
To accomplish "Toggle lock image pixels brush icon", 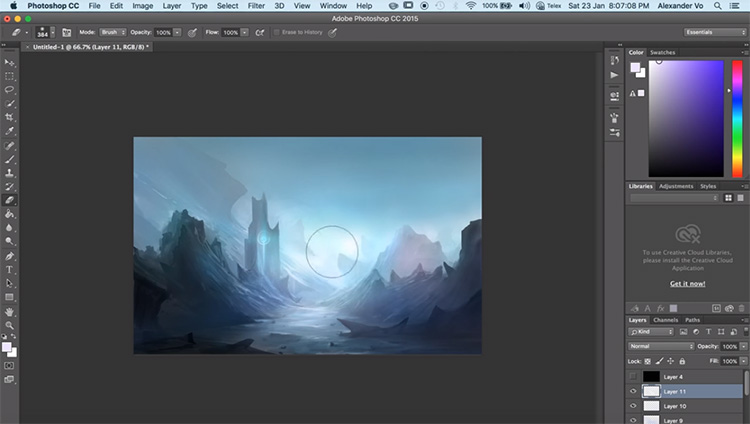I will [659, 361].
